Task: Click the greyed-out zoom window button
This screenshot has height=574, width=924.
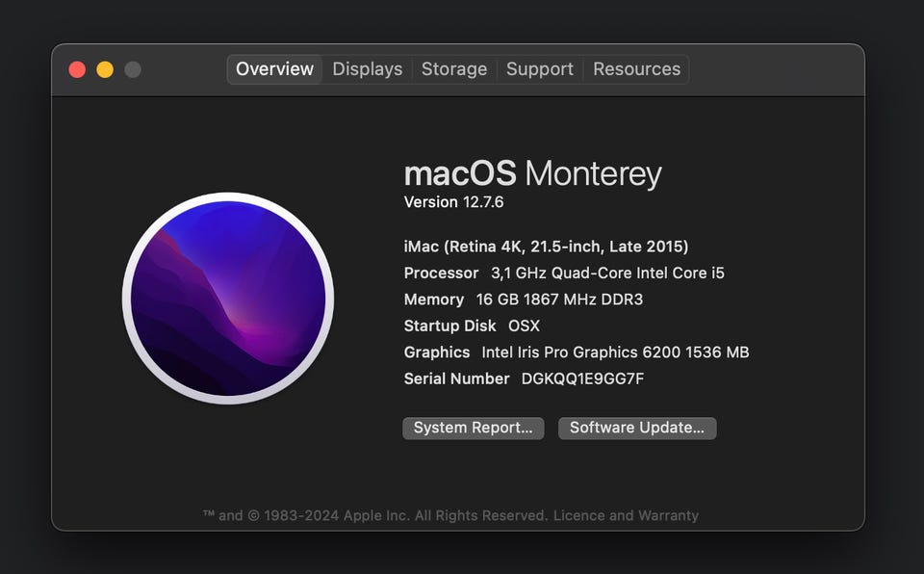Action: [x=133, y=69]
